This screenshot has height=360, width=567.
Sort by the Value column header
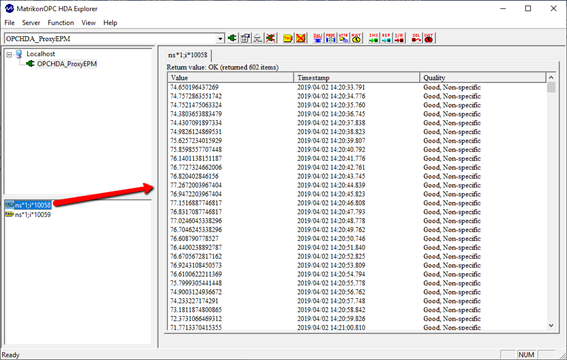click(x=231, y=78)
